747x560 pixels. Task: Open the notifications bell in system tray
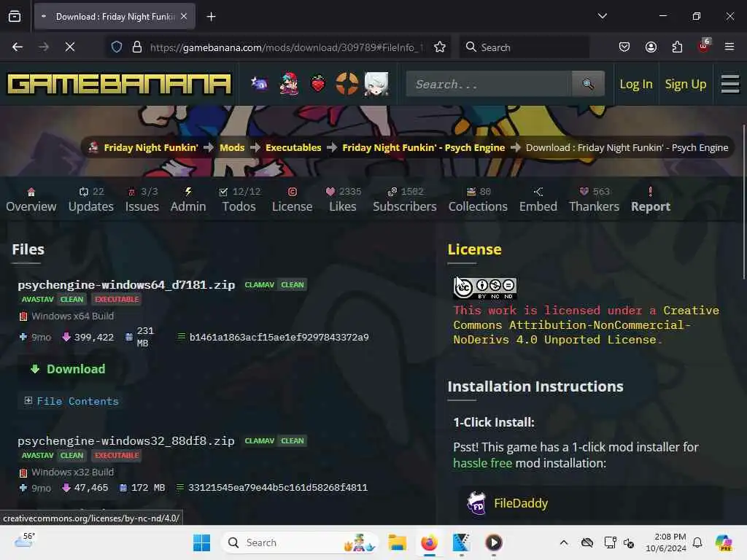coord(697,542)
